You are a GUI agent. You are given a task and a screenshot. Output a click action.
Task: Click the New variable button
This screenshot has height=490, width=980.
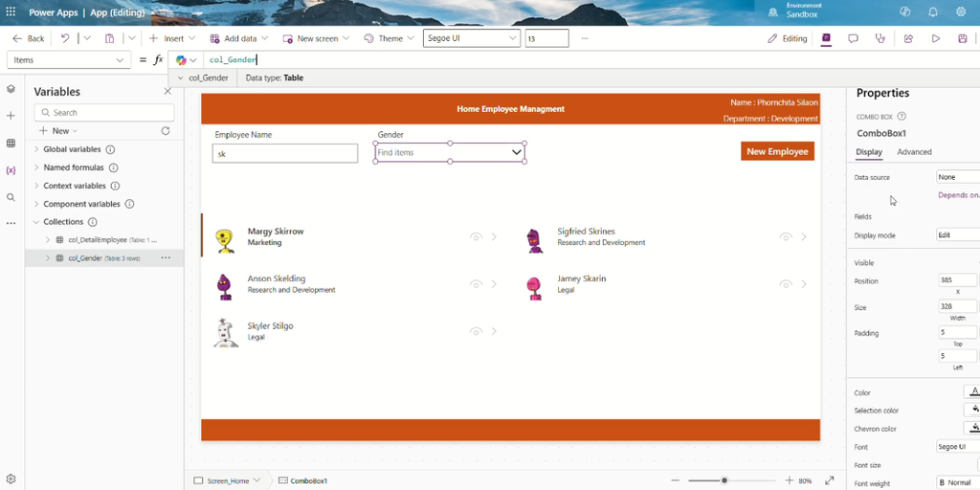(58, 130)
